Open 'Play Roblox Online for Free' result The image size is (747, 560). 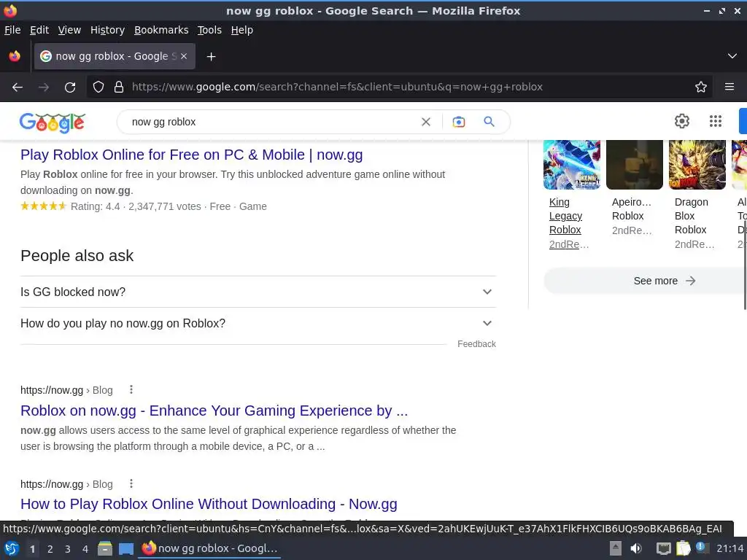(x=192, y=155)
